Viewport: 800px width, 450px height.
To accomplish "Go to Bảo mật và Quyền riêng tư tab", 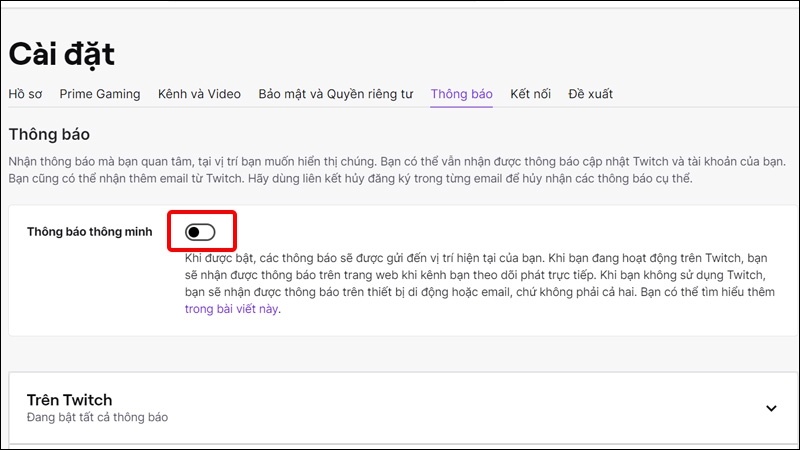I will 335,94.
